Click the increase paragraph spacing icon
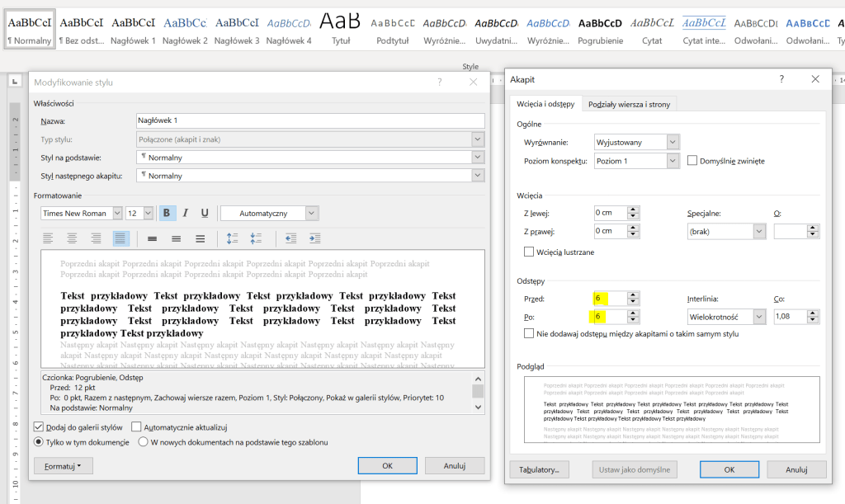This screenshot has width=845, height=504. click(x=232, y=238)
